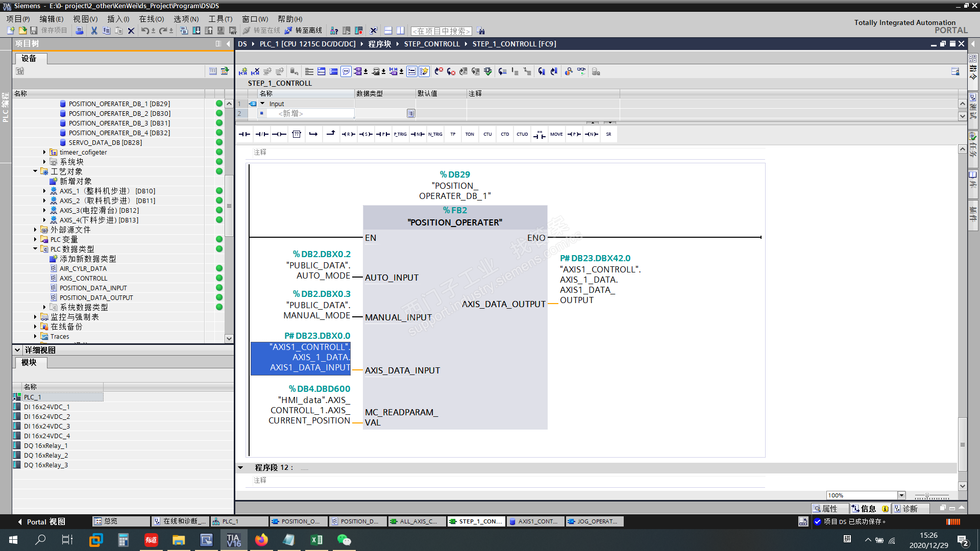This screenshot has width=980, height=551.
Task: Click save project toolbar button
Action: click(x=48, y=31)
